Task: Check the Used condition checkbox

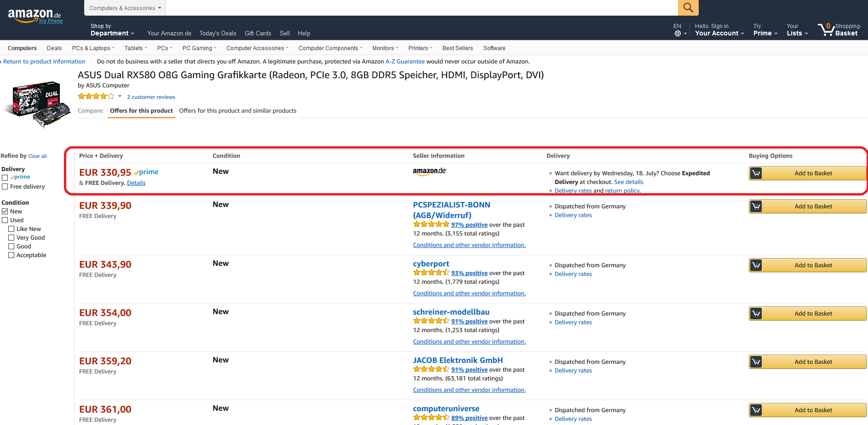Action: coord(5,220)
